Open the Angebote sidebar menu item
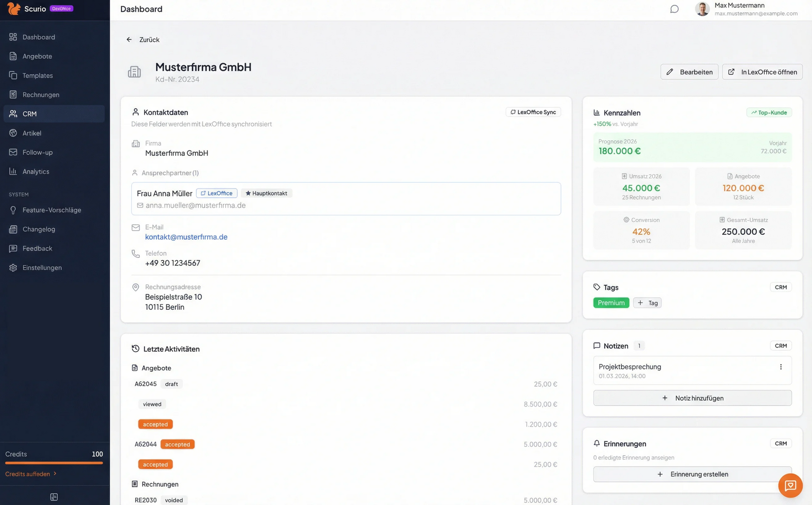The image size is (812, 505). point(37,56)
